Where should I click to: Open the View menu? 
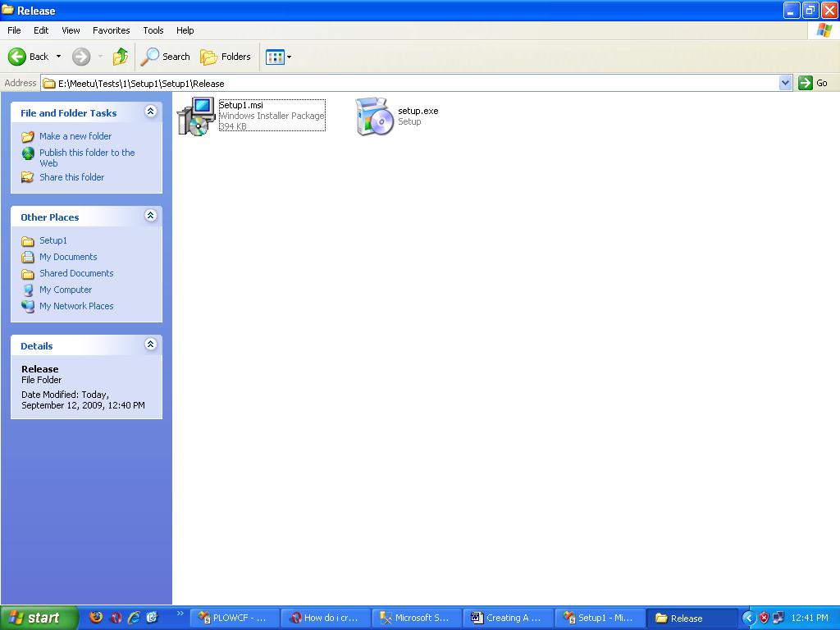click(71, 30)
